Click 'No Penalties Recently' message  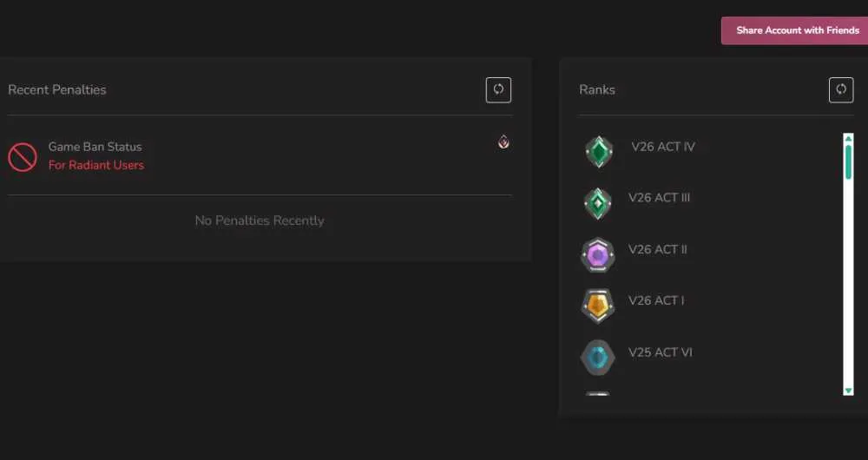260,220
